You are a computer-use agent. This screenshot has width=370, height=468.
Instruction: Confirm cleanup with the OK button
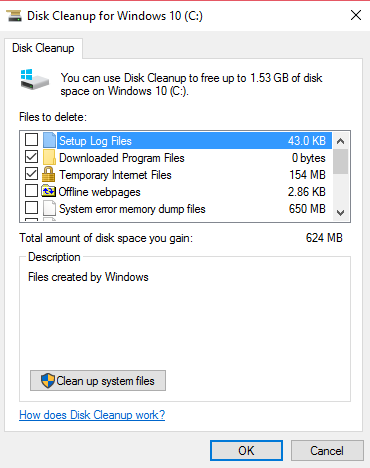coord(246,451)
